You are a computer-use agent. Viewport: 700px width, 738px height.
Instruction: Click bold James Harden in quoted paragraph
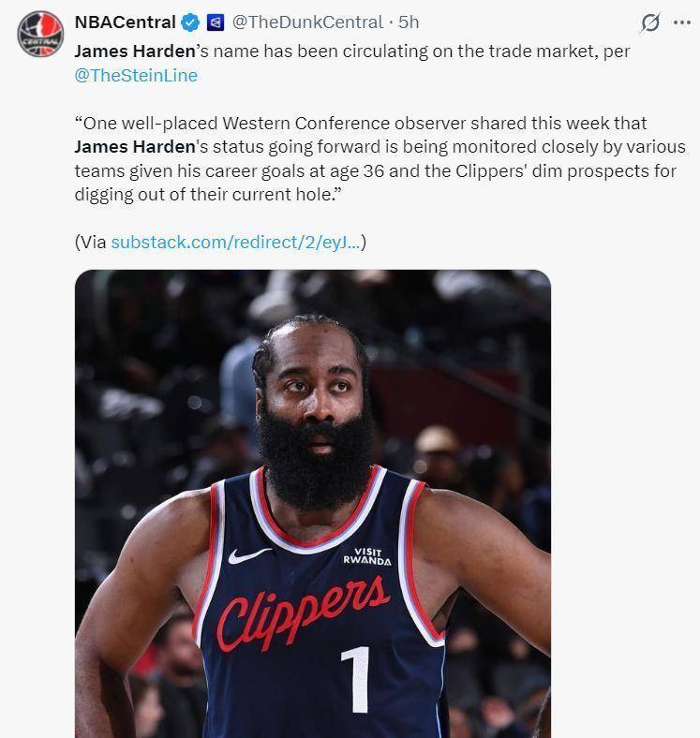135,146
